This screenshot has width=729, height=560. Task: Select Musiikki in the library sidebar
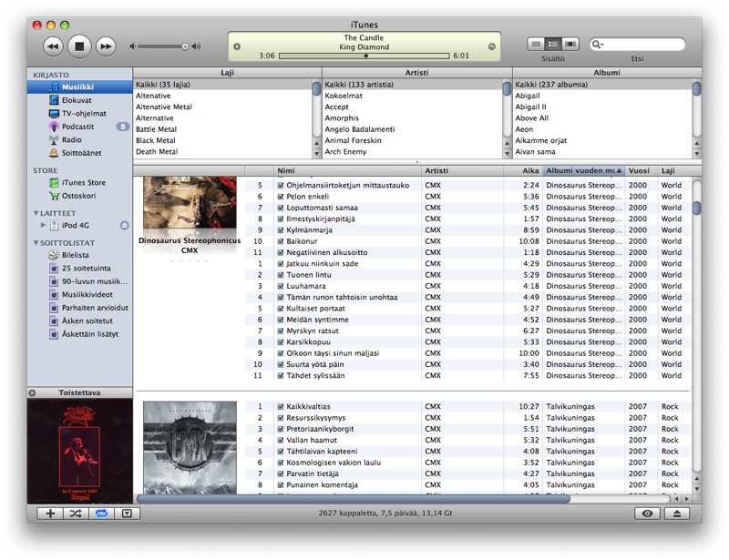click(x=79, y=87)
